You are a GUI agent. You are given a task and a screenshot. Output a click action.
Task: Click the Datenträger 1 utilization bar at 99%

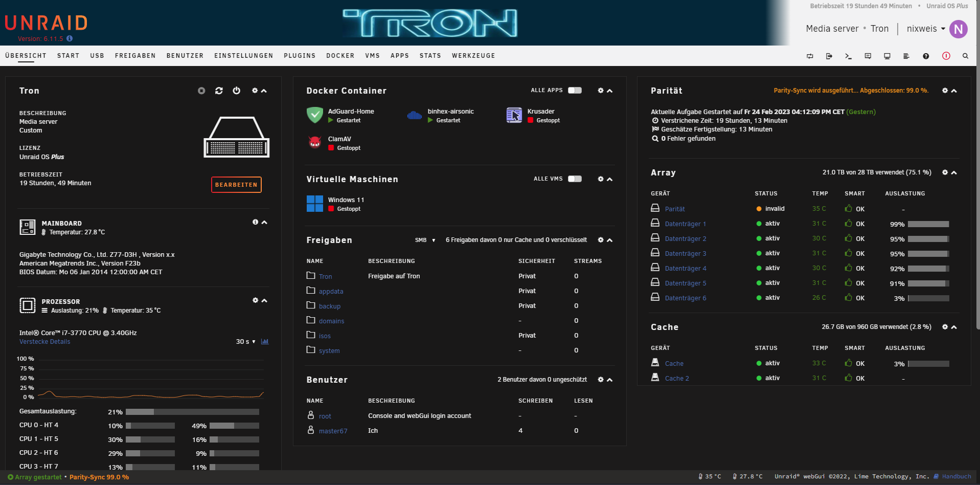click(928, 224)
